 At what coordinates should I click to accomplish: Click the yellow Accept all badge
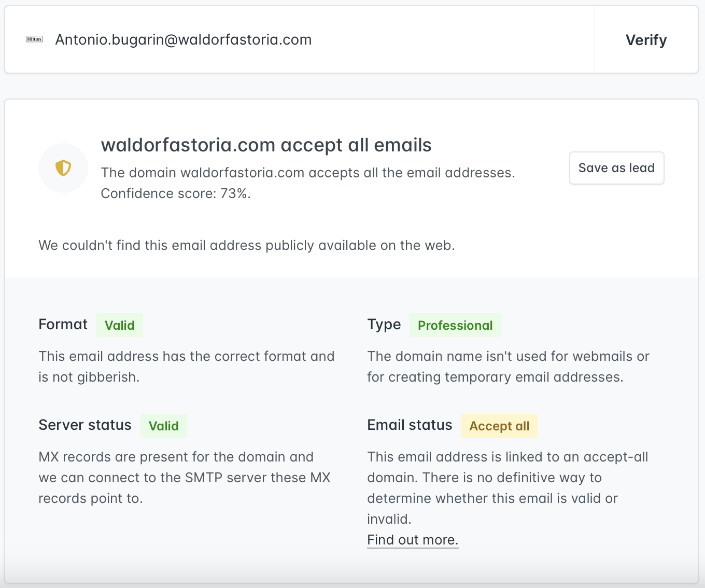[499, 426]
